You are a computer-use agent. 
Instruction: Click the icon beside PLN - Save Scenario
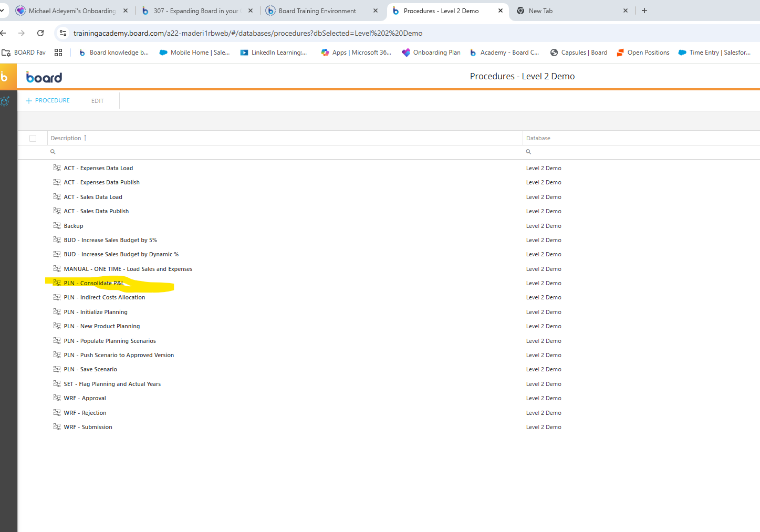57,369
